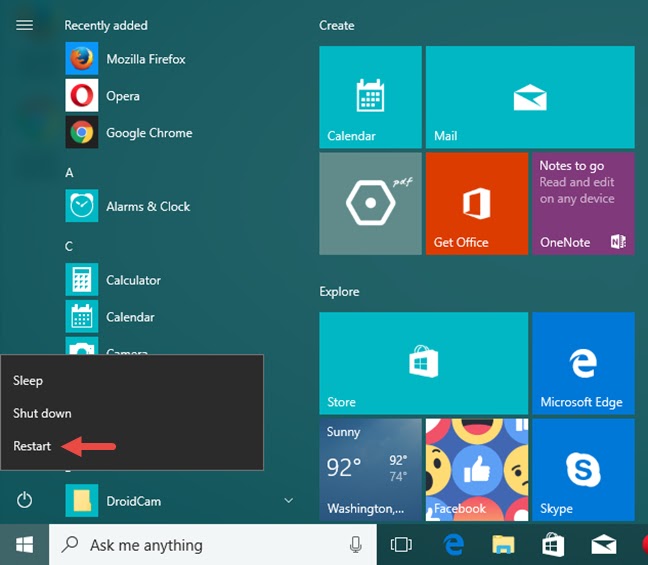Open the Calendar live tile
This screenshot has width=648, height=565.
pos(370,97)
